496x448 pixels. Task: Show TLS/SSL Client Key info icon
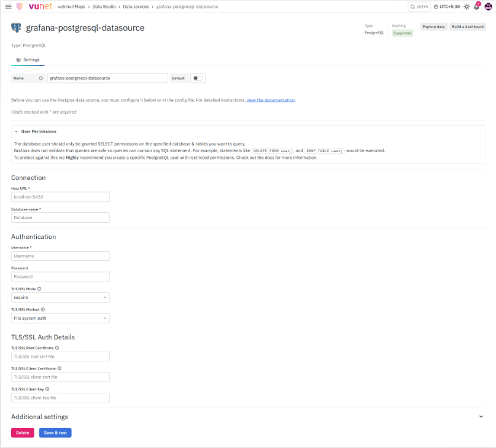pyautogui.click(x=47, y=389)
